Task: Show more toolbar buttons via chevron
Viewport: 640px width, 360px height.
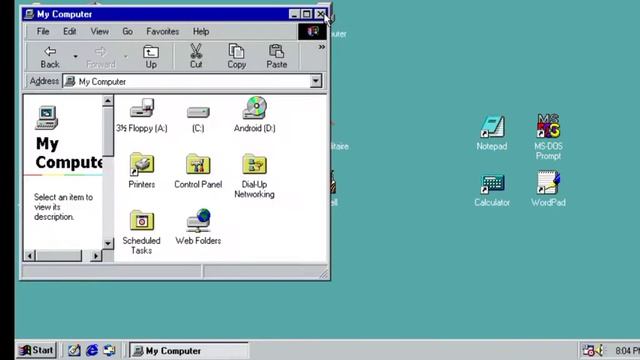Action: [x=322, y=47]
